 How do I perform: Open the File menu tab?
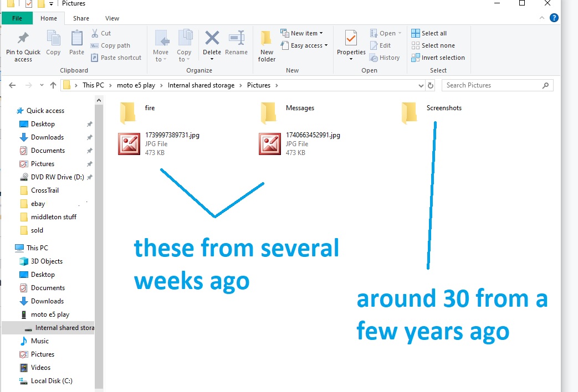click(x=17, y=18)
